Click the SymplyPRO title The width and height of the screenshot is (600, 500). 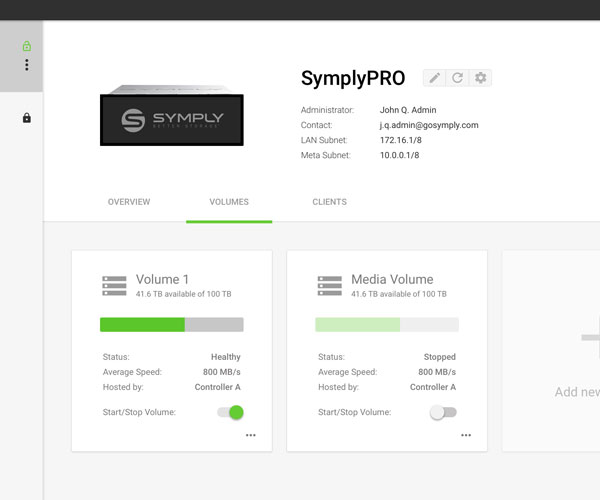[353, 78]
